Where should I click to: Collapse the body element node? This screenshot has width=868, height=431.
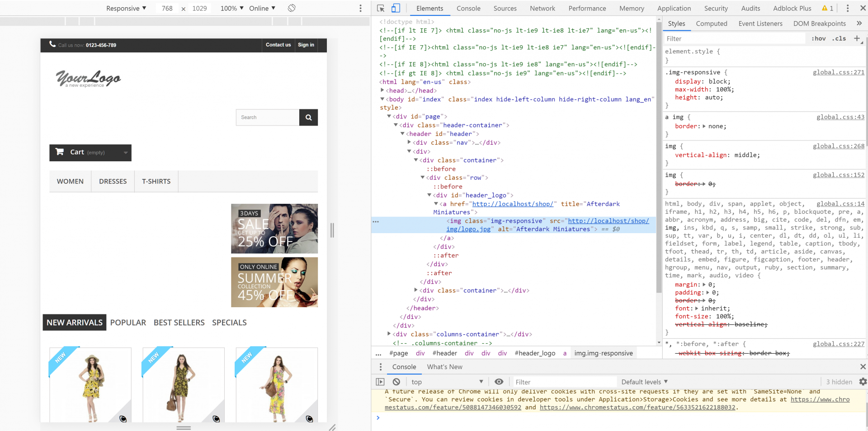click(x=382, y=99)
